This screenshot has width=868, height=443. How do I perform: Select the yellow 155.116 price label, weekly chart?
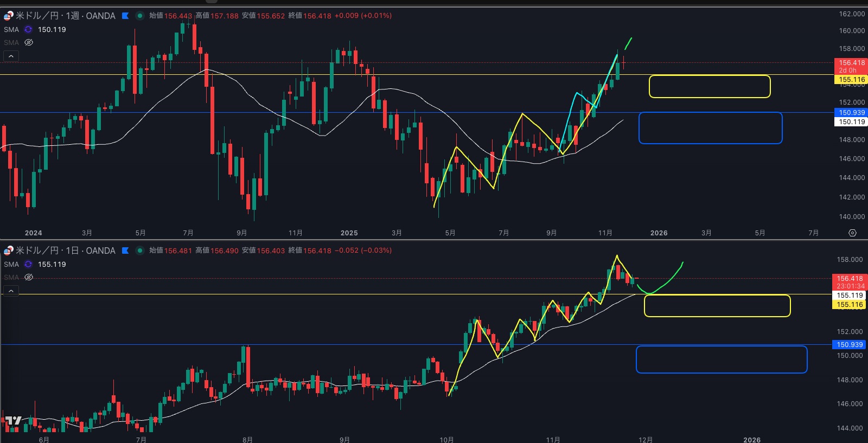(x=851, y=80)
